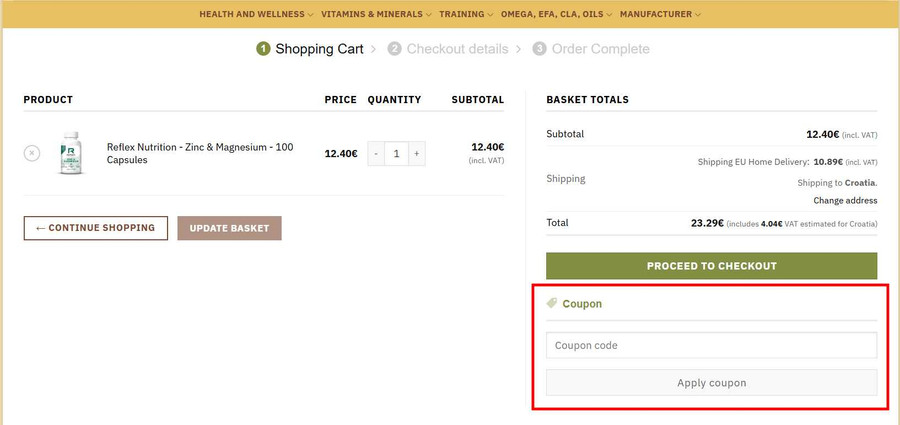Go to Checkout details step
900x425 pixels.
457,49
